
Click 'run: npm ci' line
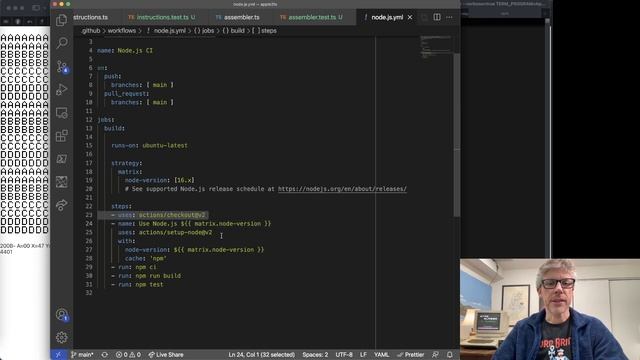point(134,267)
